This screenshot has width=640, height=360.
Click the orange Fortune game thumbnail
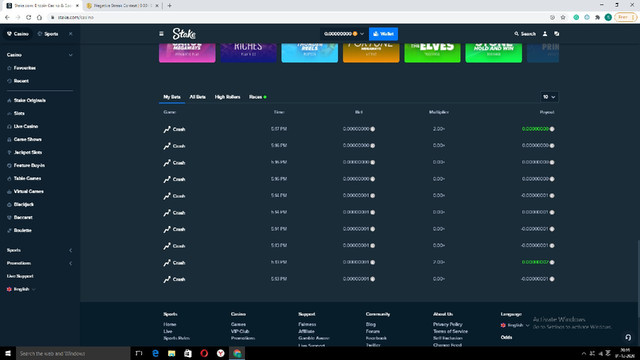[x=371, y=52]
